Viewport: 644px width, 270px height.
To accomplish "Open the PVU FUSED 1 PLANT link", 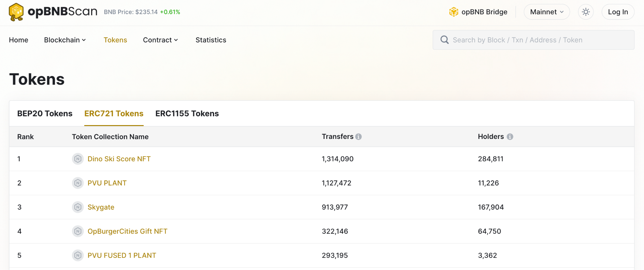I will click(x=122, y=256).
